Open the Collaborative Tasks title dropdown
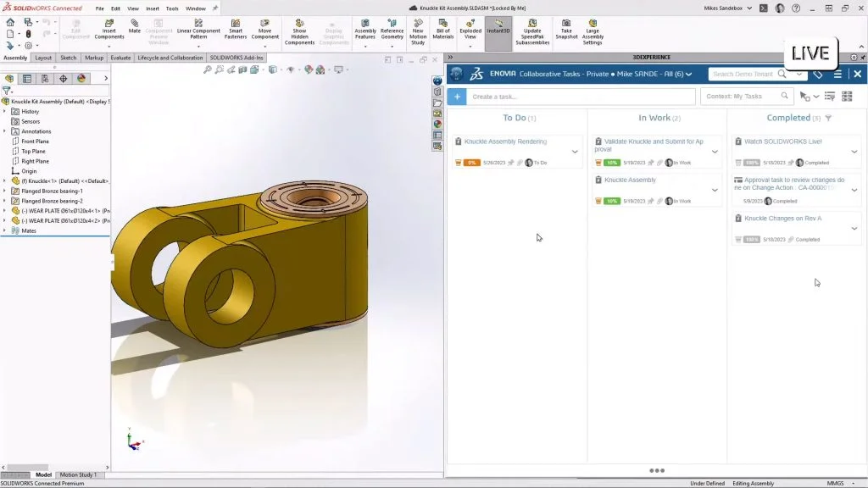The width and height of the screenshot is (868, 488). coord(689,75)
